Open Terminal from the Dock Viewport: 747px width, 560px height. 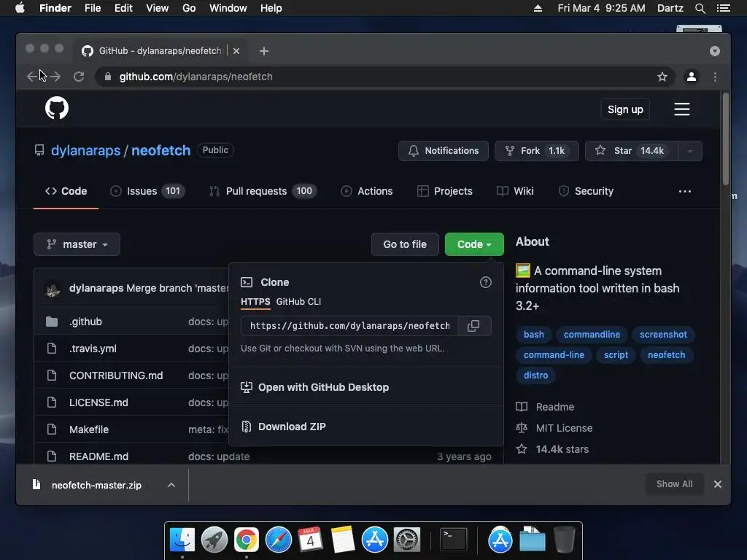pos(453,540)
